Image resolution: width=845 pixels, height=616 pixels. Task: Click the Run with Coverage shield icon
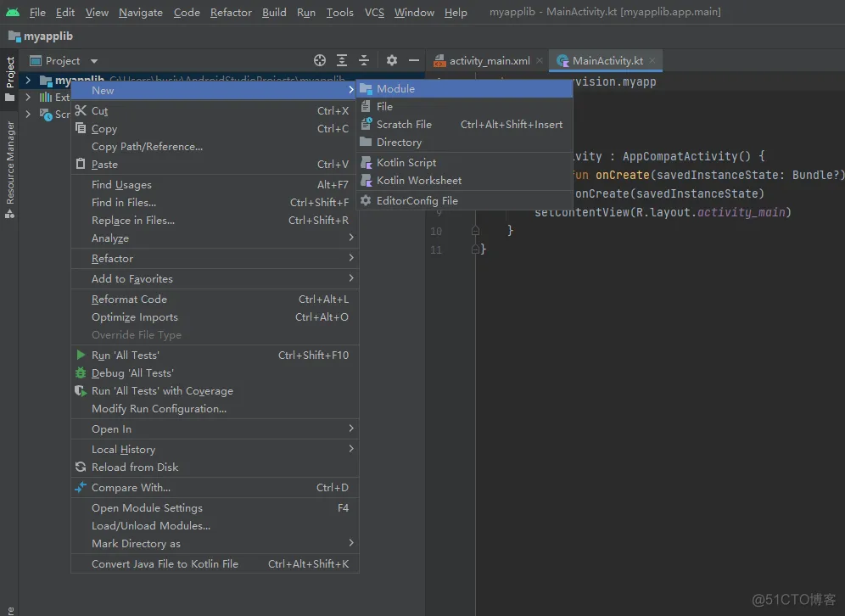[81, 390]
